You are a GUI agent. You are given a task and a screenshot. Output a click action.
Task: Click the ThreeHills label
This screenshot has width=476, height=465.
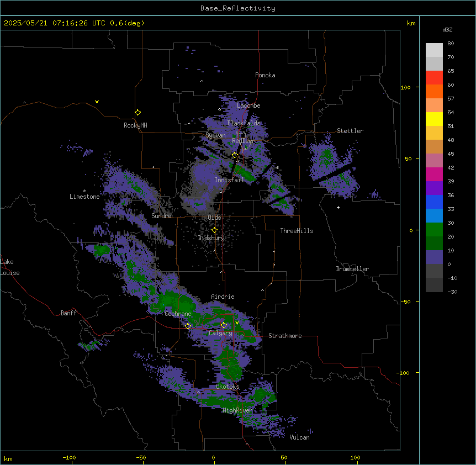point(297,231)
